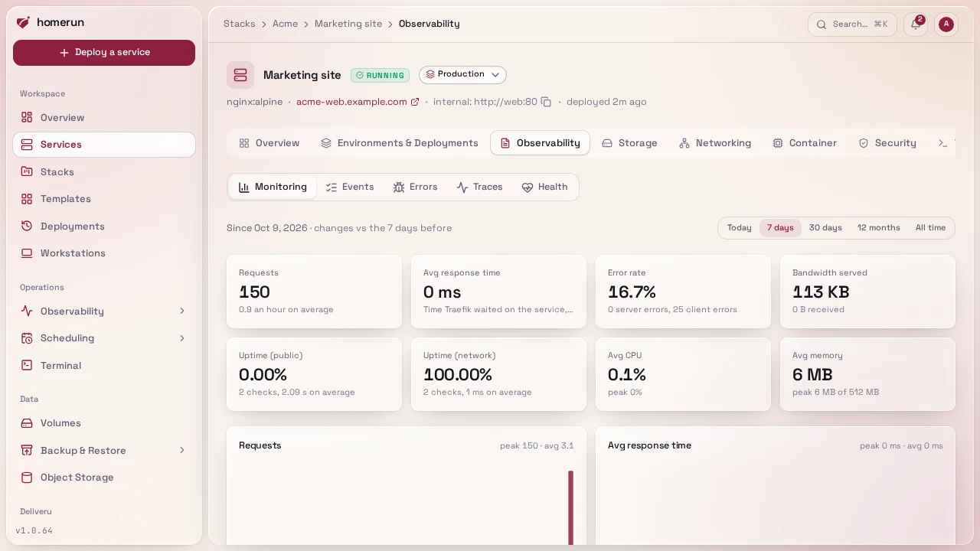Image resolution: width=980 pixels, height=551 pixels.
Task: Open the cut-off terminal tab icon
Action: [x=943, y=143]
